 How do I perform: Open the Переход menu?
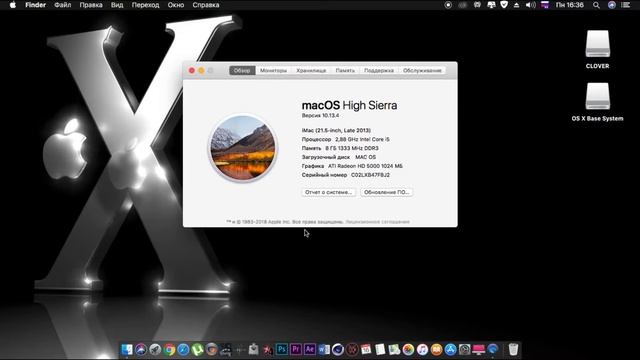coord(145,5)
